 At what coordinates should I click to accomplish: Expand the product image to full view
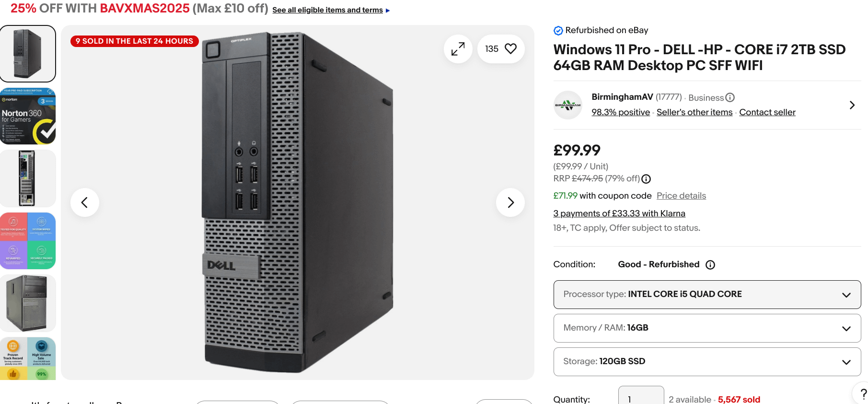458,49
